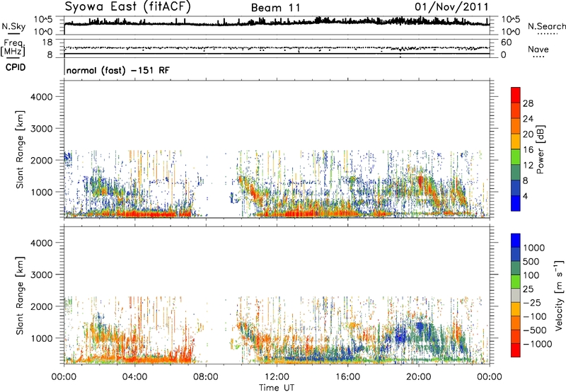Click the '-100' label on velocity color bar
This screenshot has height=392, width=566.
pyautogui.click(x=535, y=316)
